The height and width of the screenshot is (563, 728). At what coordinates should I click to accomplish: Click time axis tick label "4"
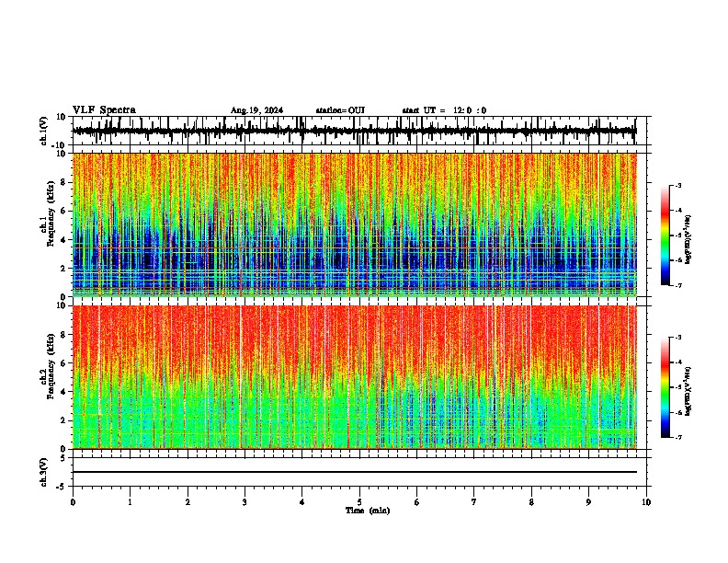pyautogui.click(x=302, y=502)
